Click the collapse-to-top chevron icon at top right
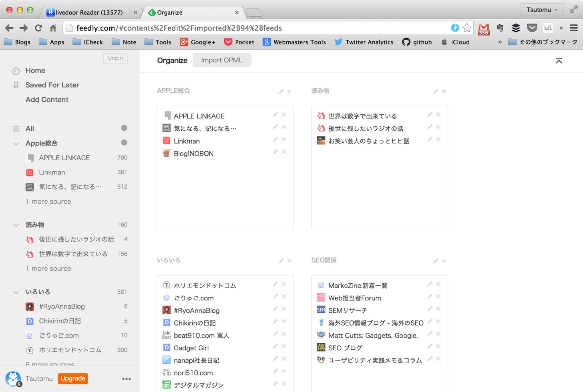The width and height of the screenshot is (583, 392). (x=559, y=61)
